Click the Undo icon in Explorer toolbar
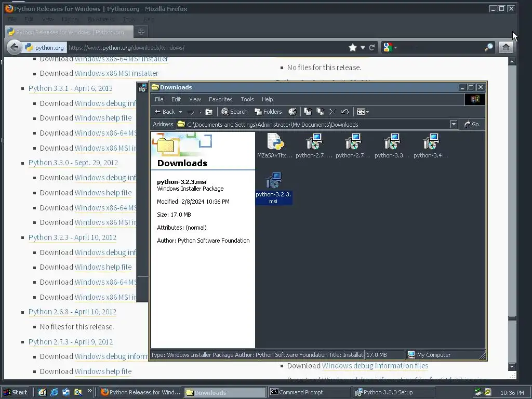The image size is (532, 399). pyautogui.click(x=345, y=112)
